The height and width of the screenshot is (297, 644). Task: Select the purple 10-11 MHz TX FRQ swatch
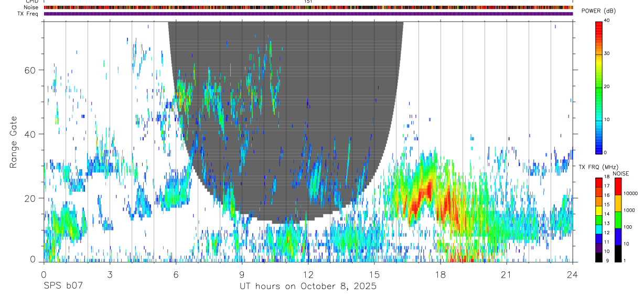point(598,247)
